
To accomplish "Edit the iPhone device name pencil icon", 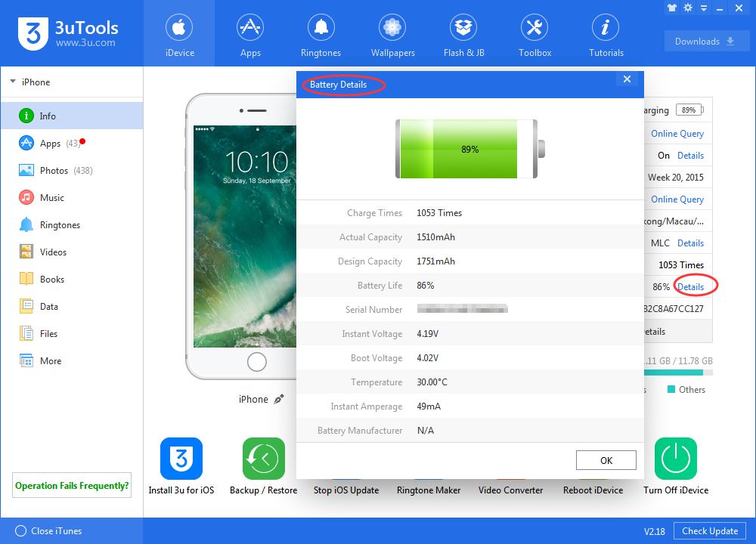I will point(279,399).
